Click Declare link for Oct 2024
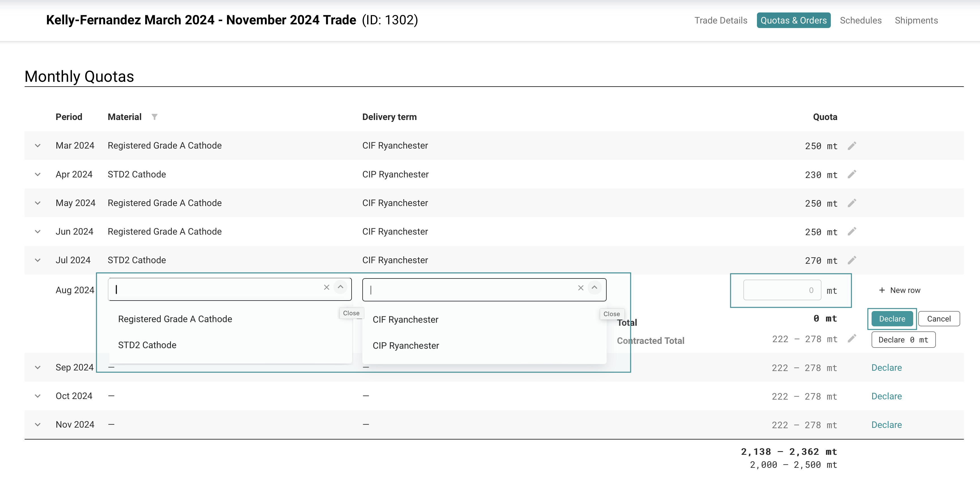Screen dimensions: 980x478 [886, 396]
